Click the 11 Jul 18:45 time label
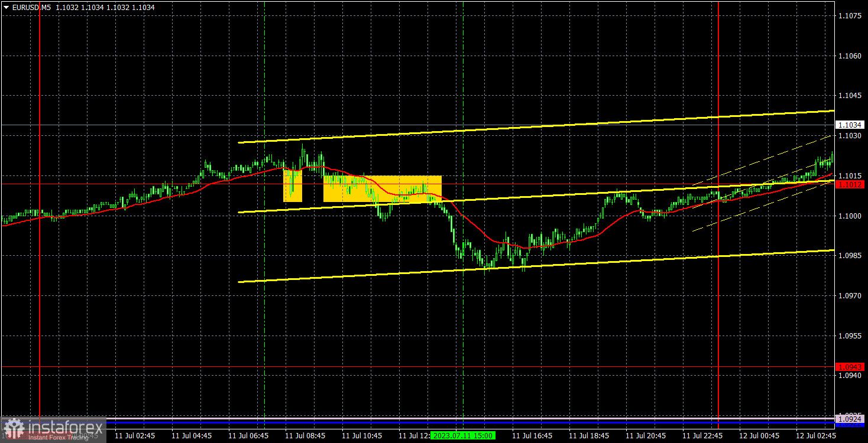868x443 pixels. pyautogui.click(x=589, y=435)
